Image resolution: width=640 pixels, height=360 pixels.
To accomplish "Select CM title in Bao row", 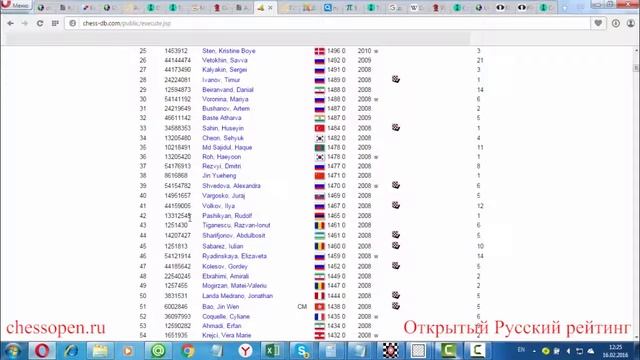I will (x=302, y=307).
